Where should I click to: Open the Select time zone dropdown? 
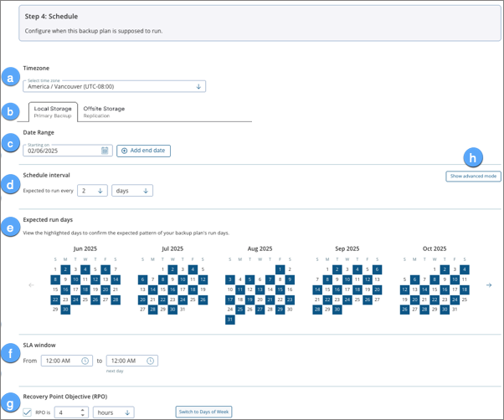(x=114, y=85)
